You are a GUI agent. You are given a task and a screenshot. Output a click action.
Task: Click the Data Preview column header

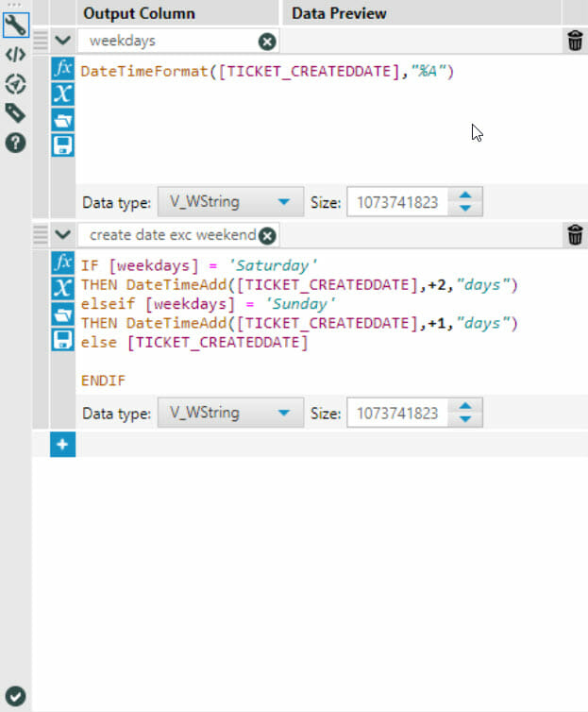pos(339,13)
